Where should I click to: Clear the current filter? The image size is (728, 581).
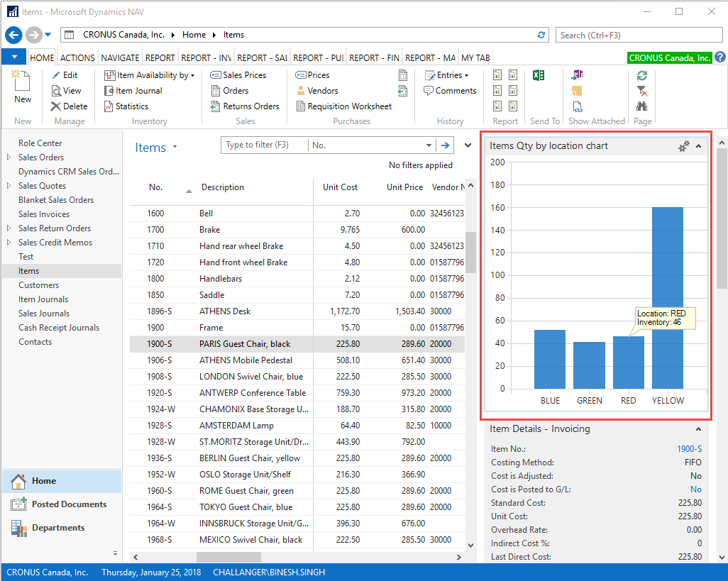tap(642, 90)
